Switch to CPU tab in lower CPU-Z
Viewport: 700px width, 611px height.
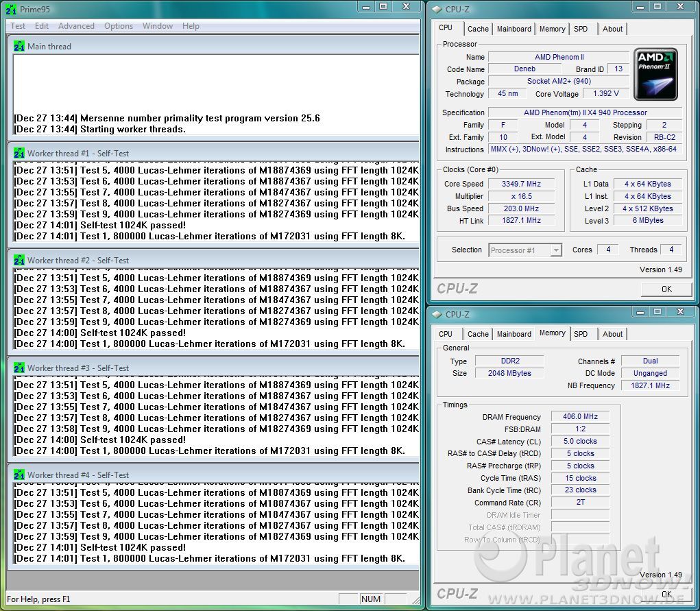(446, 334)
